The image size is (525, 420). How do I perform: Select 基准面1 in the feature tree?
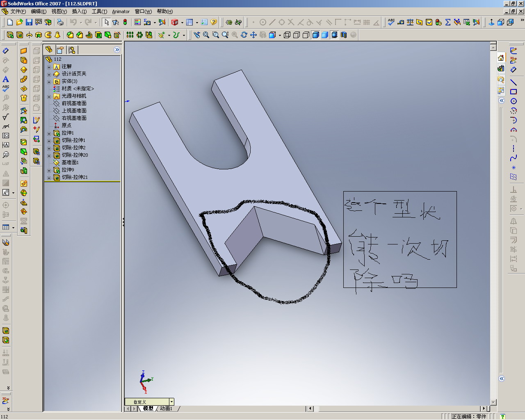click(x=70, y=162)
